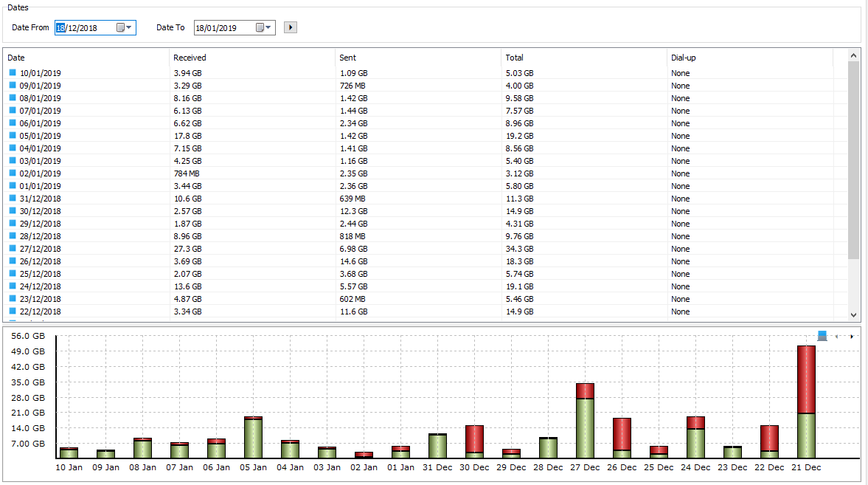The image size is (868, 485).
Task: Click the 24 Dec bar in the chart
Action: (x=696, y=437)
